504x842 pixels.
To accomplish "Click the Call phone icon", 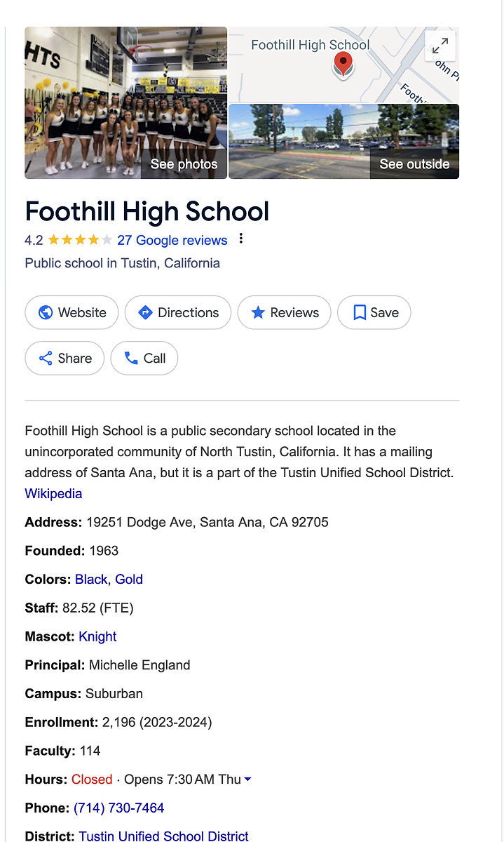I will coord(131,359).
